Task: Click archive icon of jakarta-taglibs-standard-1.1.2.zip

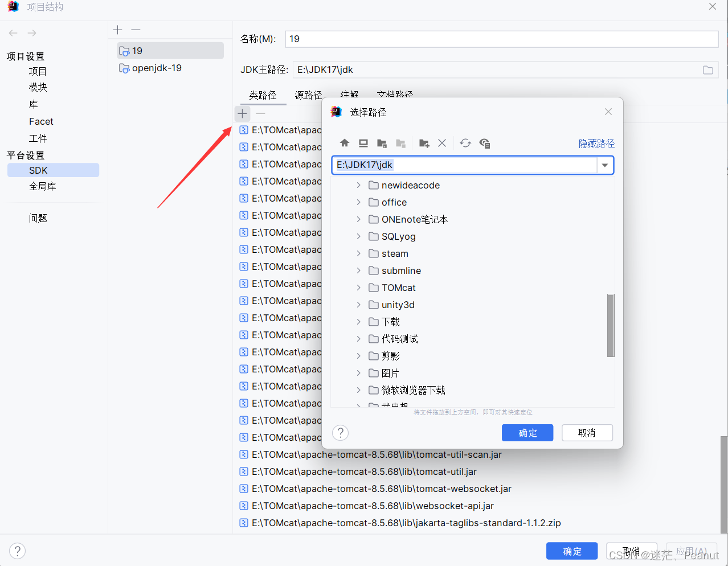Action: coord(244,523)
